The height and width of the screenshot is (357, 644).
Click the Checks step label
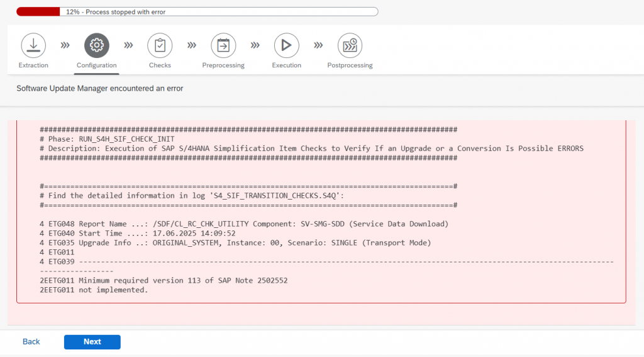tap(160, 65)
